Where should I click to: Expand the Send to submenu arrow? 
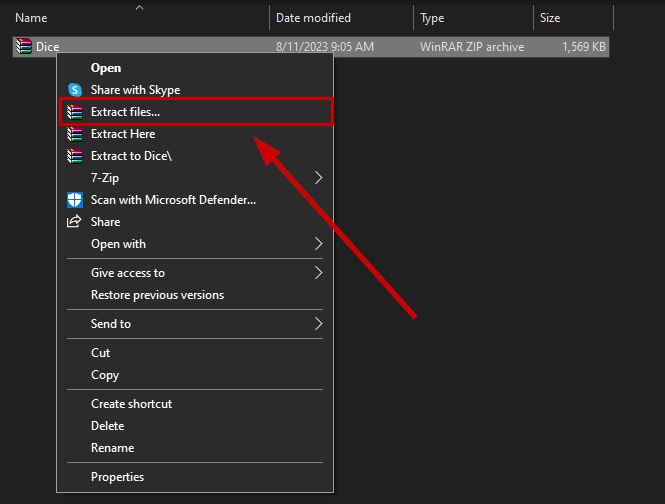tap(319, 324)
